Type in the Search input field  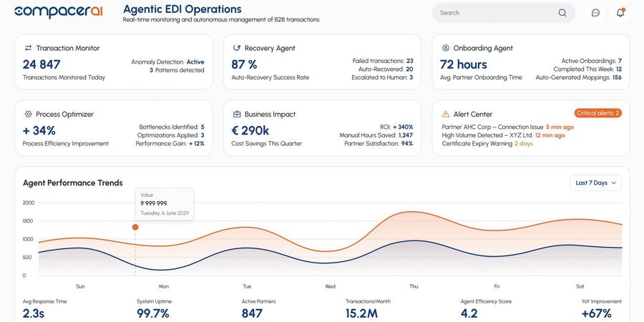[x=494, y=13]
